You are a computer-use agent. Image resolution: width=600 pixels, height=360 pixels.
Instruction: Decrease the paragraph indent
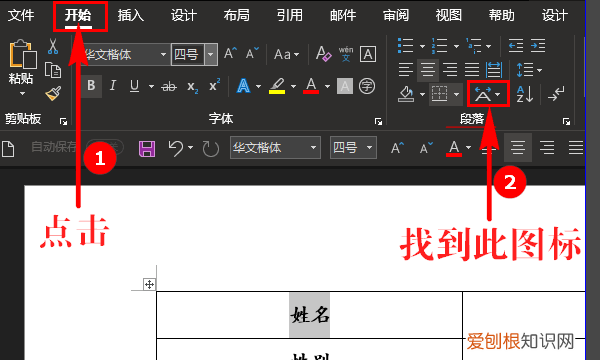[516, 46]
